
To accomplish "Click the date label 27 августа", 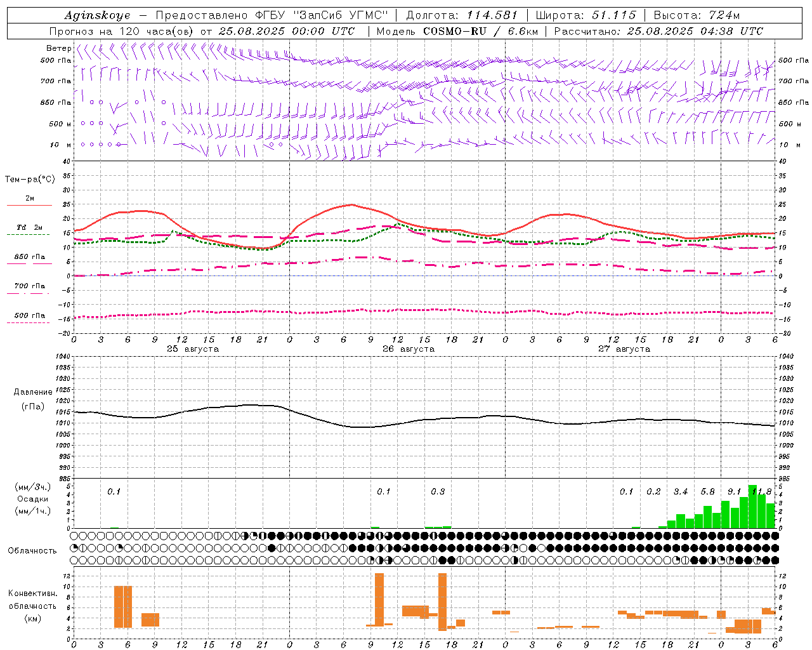I will tap(624, 349).
